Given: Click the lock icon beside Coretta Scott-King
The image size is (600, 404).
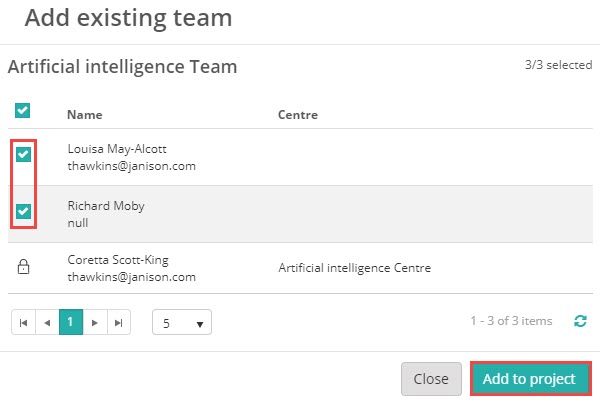Looking at the screenshot, I should (x=23, y=267).
